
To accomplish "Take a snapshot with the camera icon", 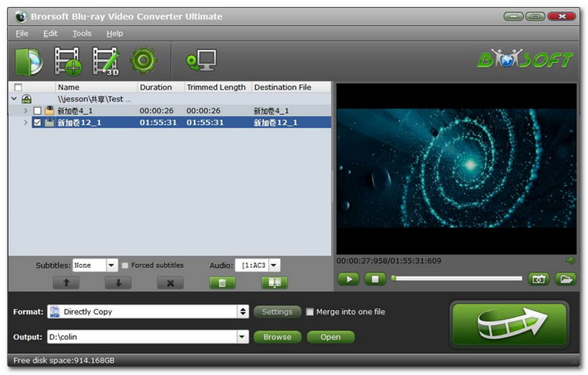I will coord(539,279).
